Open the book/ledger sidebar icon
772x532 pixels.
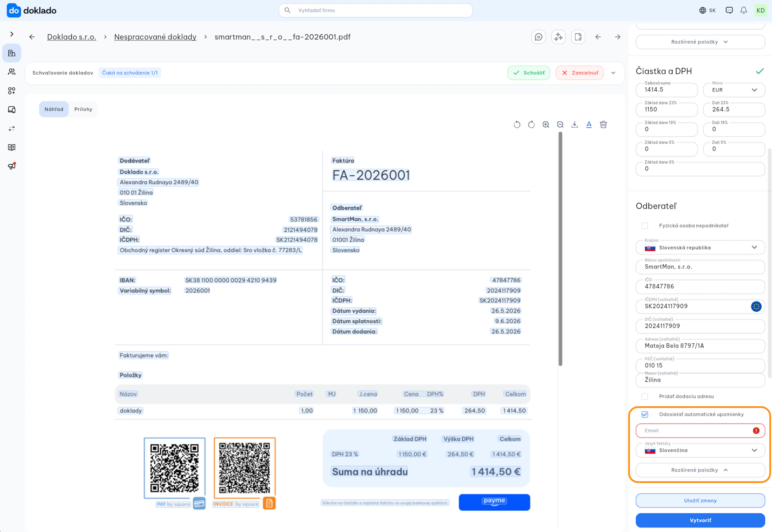[12, 147]
